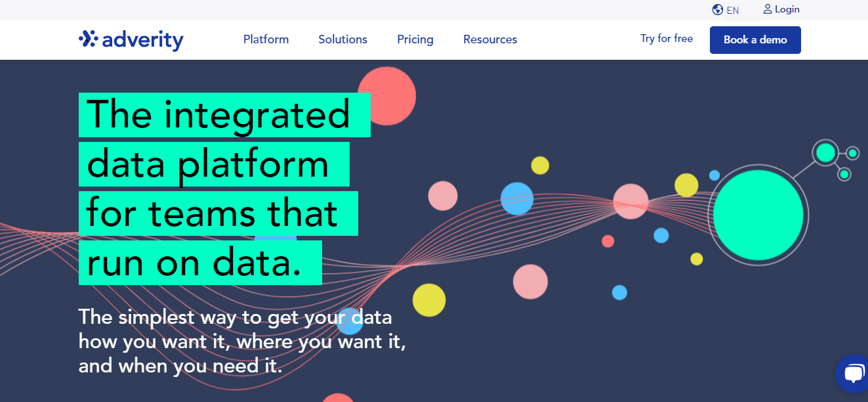Expand the Resources navigation menu

490,39
